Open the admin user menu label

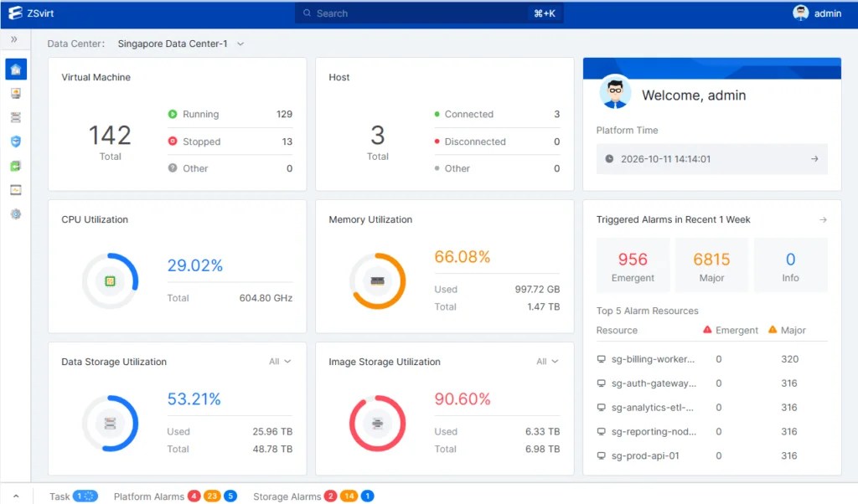827,13
